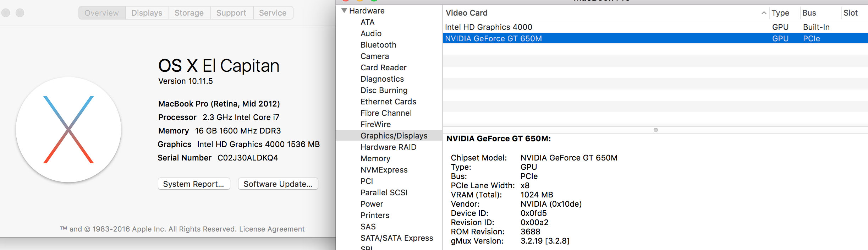Viewport: 868px width, 250px height.
Task: Click the Type column header
Action: pyautogui.click(x=780, y=13)
